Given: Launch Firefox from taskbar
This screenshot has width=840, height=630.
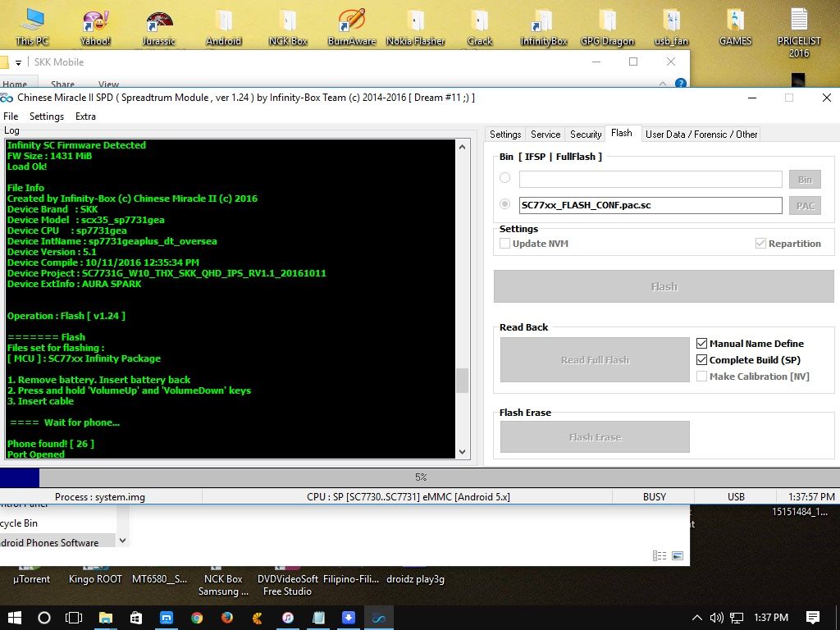Looking at the screenshot, I should [227, 618].
